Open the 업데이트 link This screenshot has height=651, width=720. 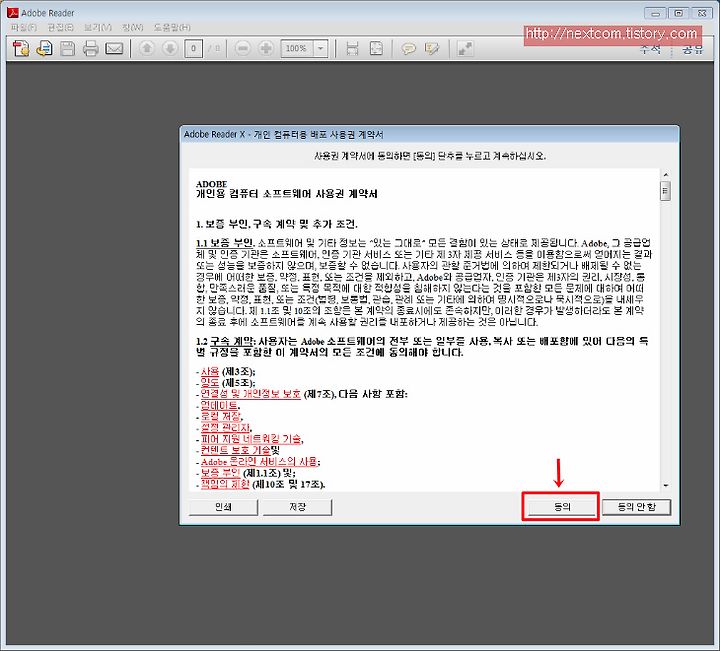[x=219, y=405]
